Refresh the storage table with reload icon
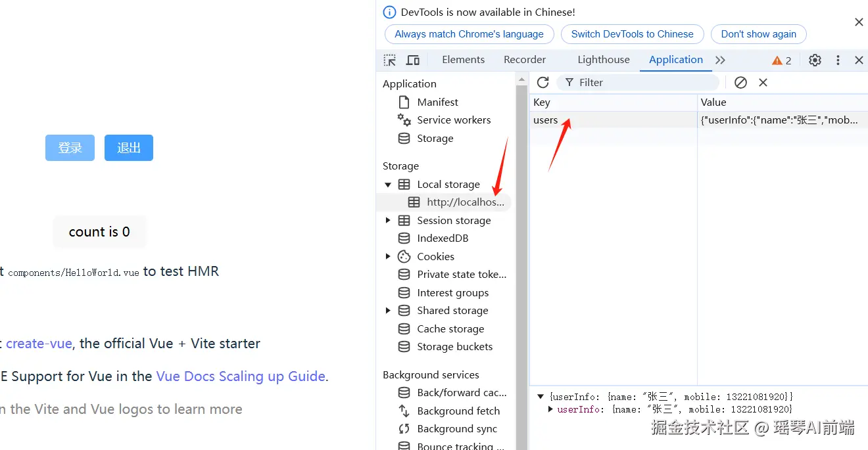Image resolution: width=868 pixels, height=450 pixels. click(542, 82)
